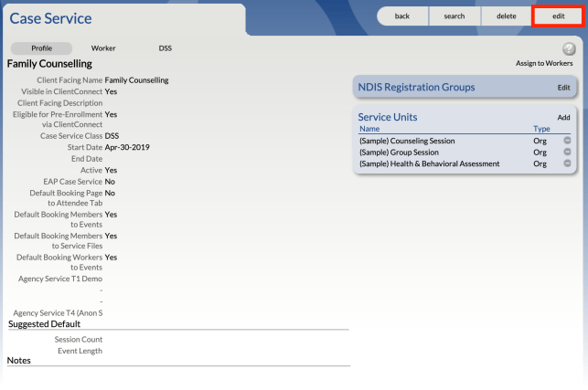Image resolution: width=588 pixels, height=390 pixels.
Task: Click the delete button
Action: point(507,16)
